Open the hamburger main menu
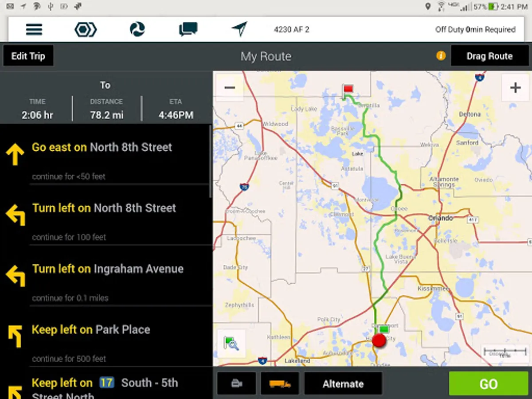This screenshot has height=399, width=532. tap(34, 30)
